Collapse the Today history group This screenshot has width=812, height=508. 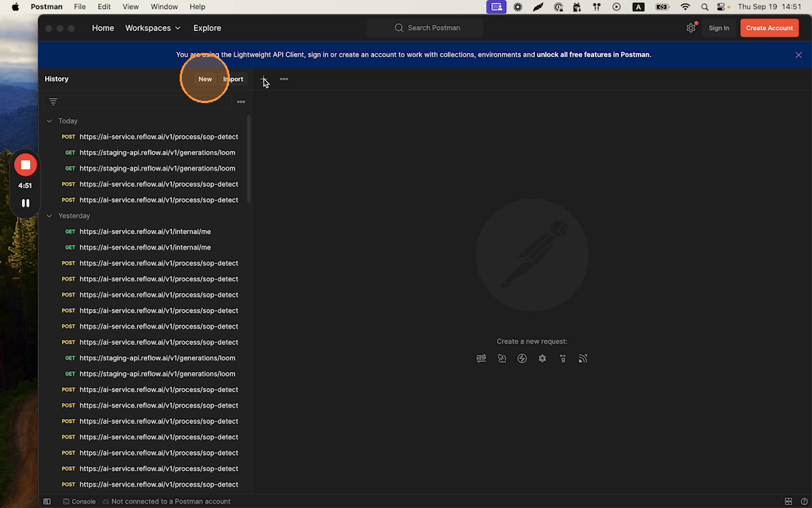(x=49, y=121)
